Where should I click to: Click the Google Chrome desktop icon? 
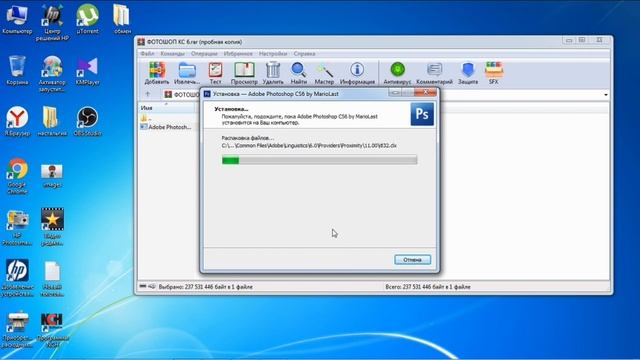(17, 176)
